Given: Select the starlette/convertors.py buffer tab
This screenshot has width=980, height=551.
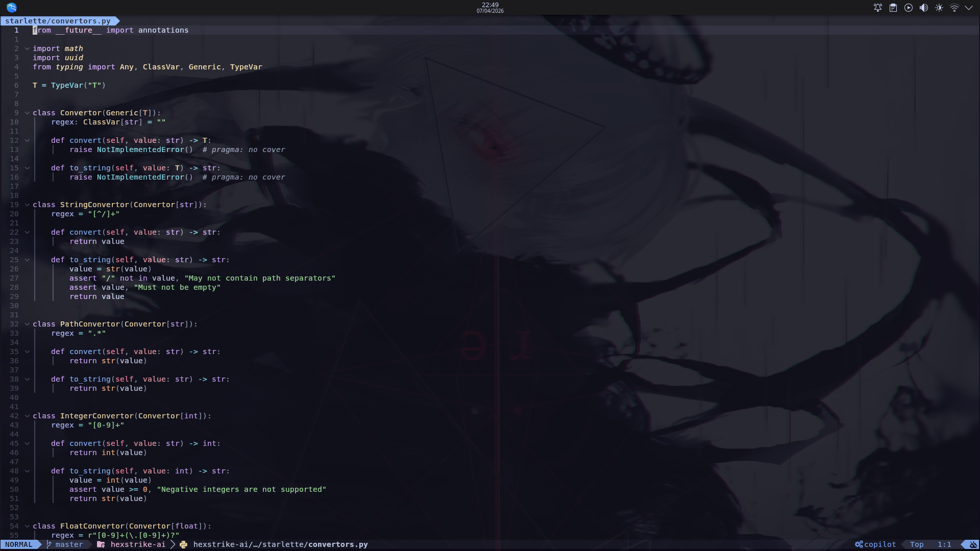Looking at the screenshot, I should 58,21.
